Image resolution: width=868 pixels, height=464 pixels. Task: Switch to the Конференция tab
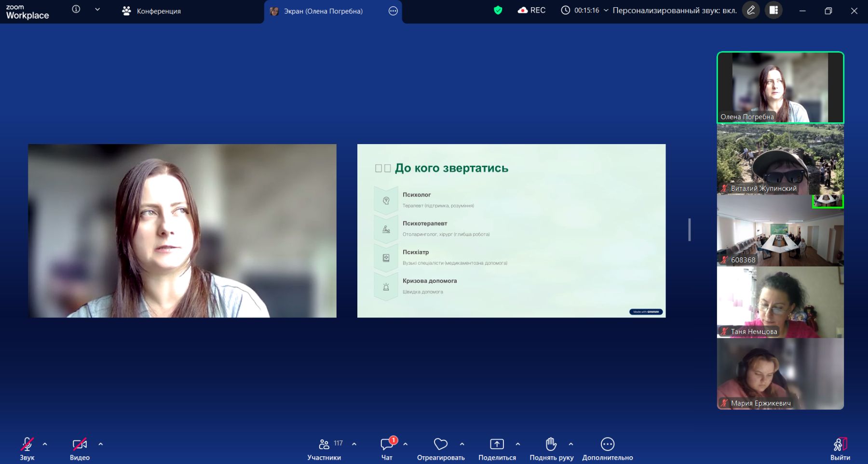pyautogui.click(x=152, y=11)
